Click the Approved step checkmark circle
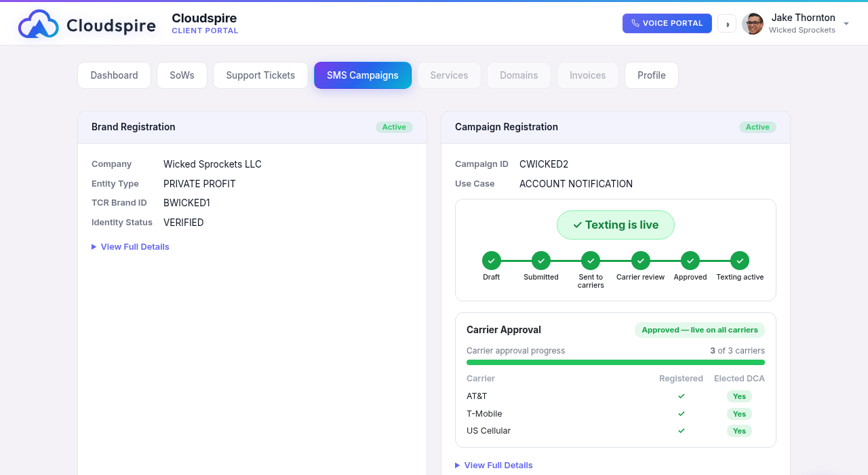Viewport: 868px width, 475px height. (x=690, y=261)
